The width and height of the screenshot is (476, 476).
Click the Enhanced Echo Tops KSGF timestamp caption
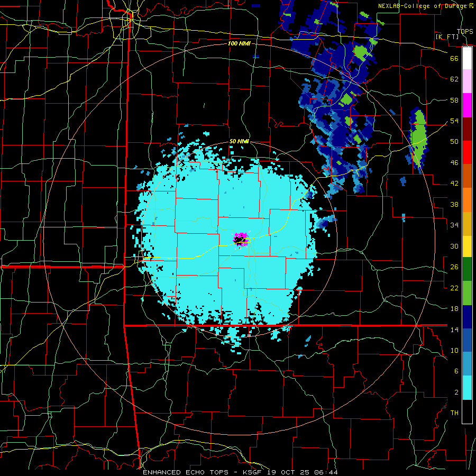pyautogui.click(x=240, y=472)
